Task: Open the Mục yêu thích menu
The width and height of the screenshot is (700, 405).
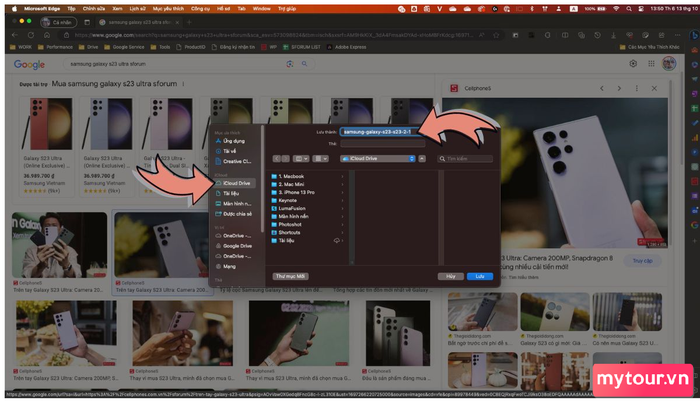Action: point(168,8)
